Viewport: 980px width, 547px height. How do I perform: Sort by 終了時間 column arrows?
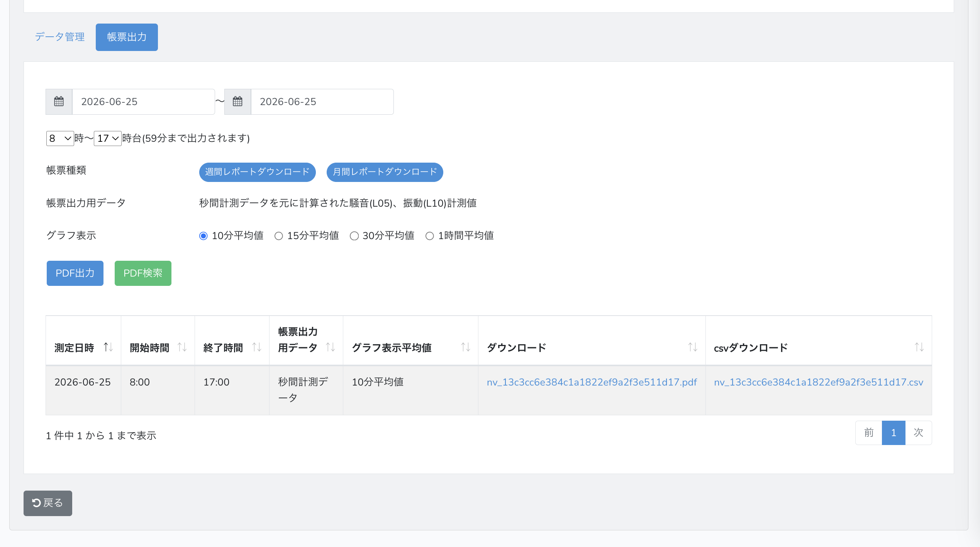pyautogui.click(x=257, y=347)
